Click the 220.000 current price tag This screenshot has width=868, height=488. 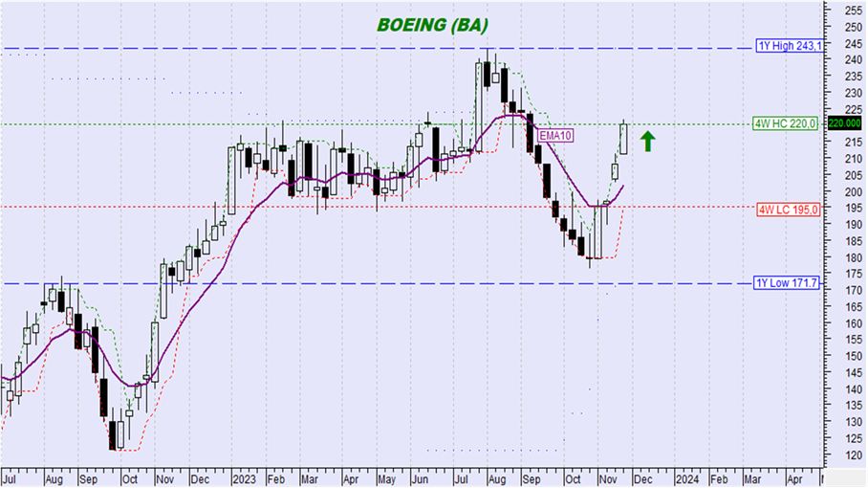point(844,123)
